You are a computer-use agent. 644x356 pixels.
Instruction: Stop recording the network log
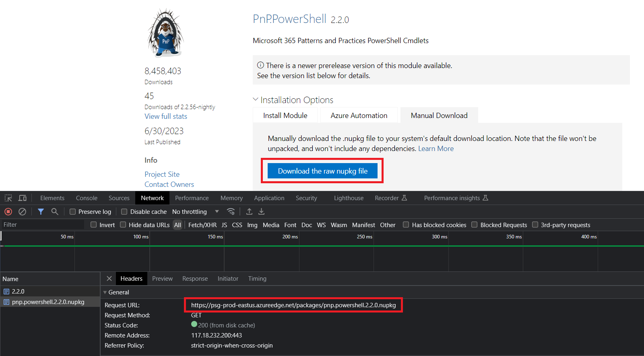click(x=8, y=211)
